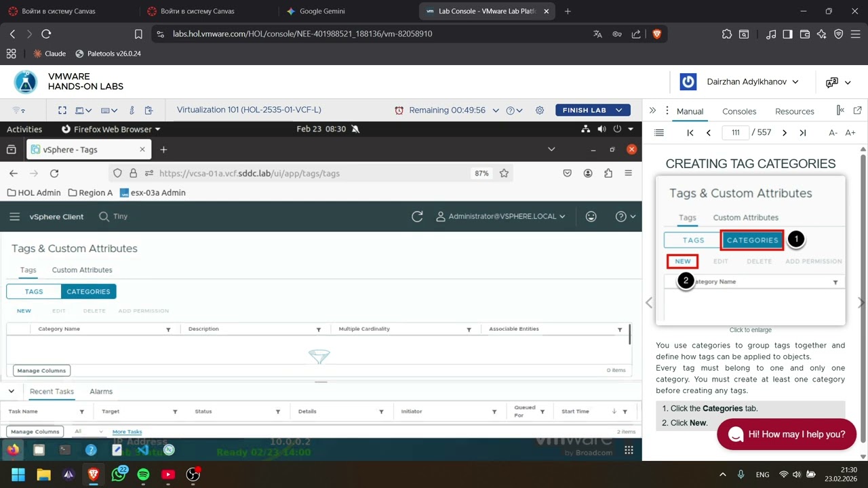Open the vSphere Client hamburger menu
868x488 pixels.
(x=15, y=217)
